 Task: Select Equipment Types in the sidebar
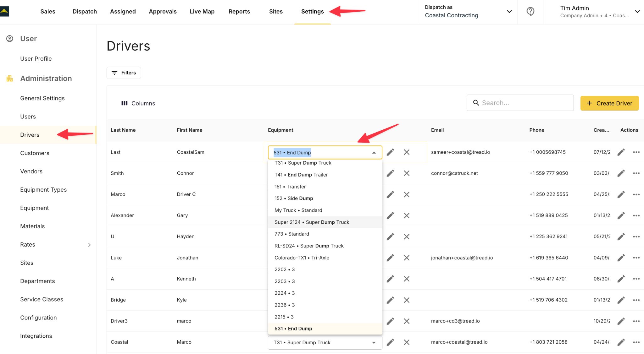click(x=43, y=190)
